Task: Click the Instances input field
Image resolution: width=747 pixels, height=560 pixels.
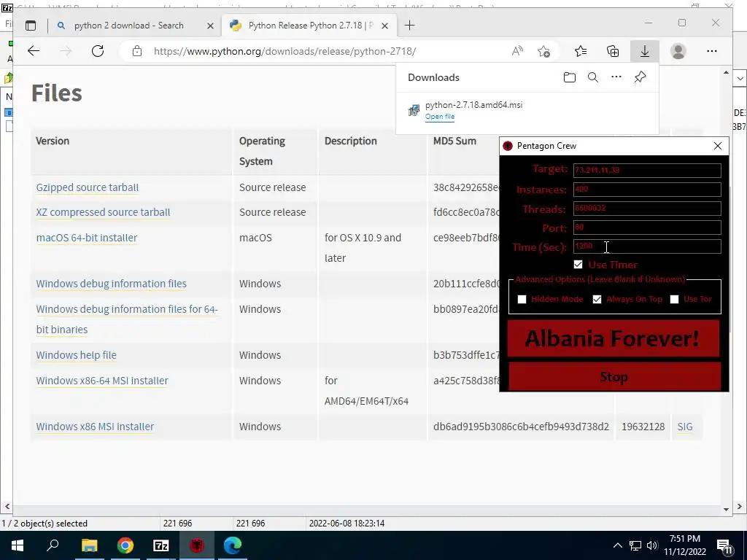Action: click(647, 189)
